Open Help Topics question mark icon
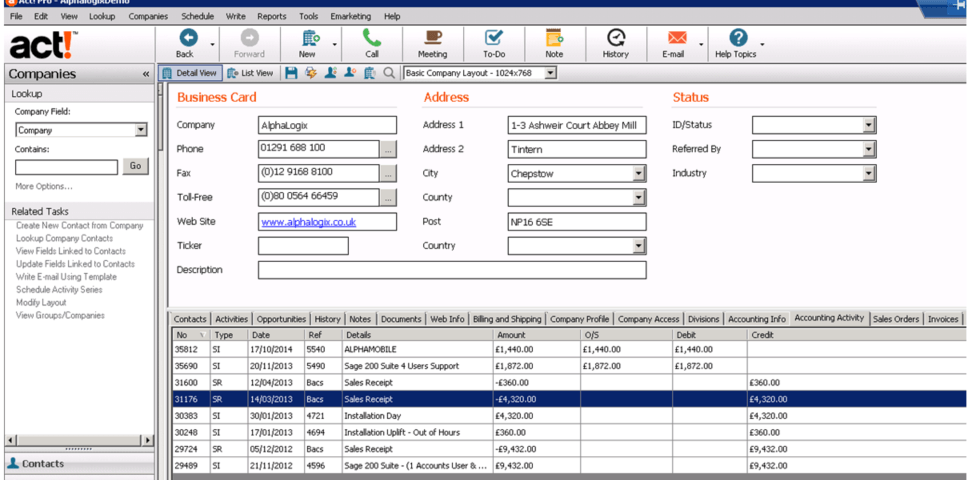 (738, 38)
